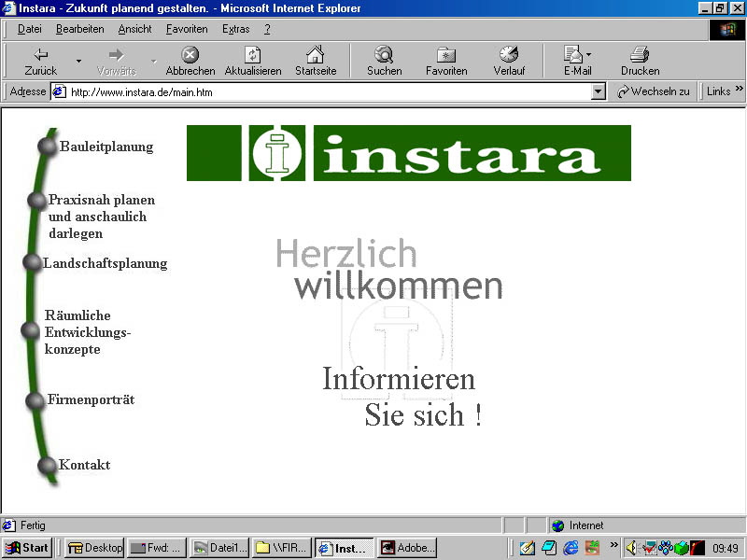This screenshot has height=560, width=747.
Task: Open the Windows Start button
Action: 27,548
